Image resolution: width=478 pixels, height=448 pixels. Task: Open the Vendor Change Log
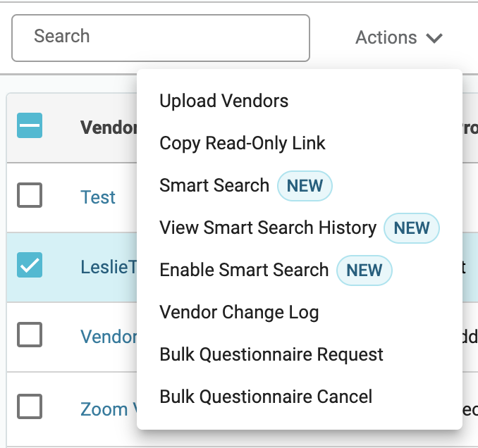[x=239, y=313]
